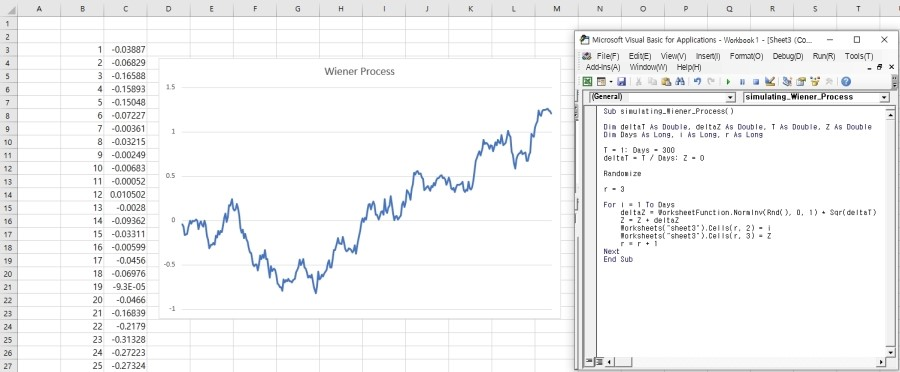Open the Insert(I) menu

[x=708, y=56]
